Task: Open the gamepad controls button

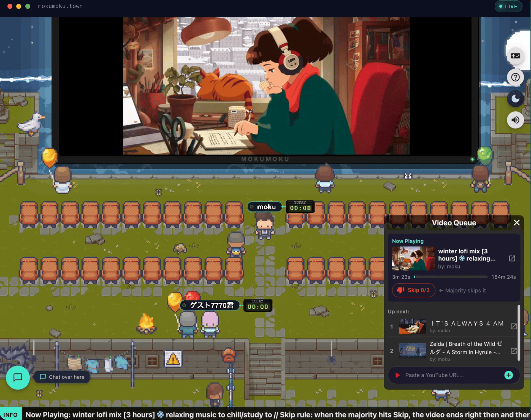Action: point(515,56)
